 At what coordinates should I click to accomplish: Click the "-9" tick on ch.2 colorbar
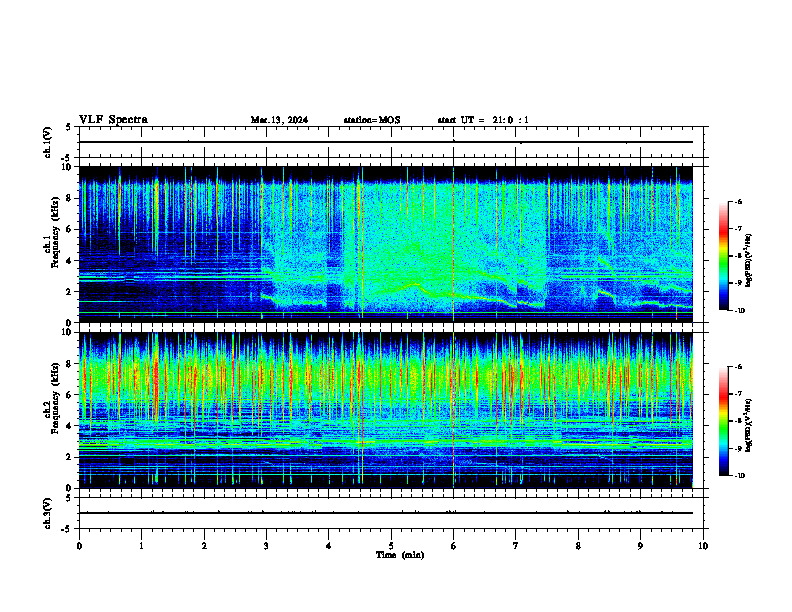(738, 448)
